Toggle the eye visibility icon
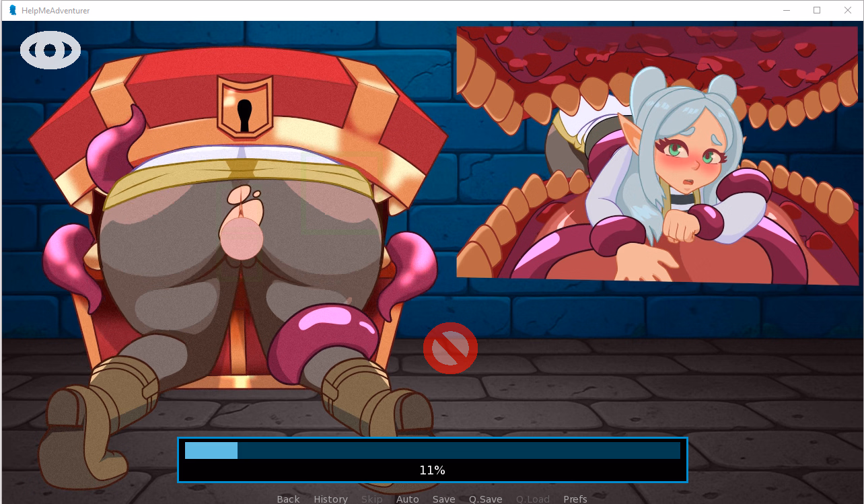 pyautogui.click(x=50, y=50)
